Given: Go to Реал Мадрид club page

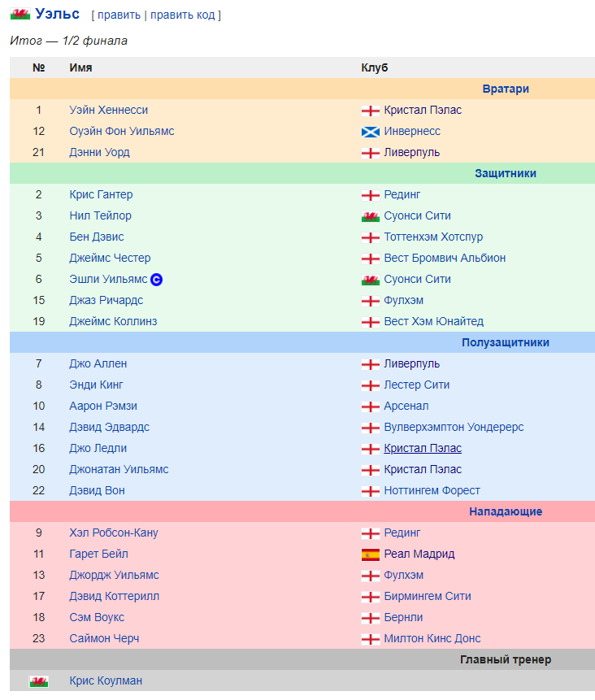Looking at the screenshot, I should coord(419,554).
